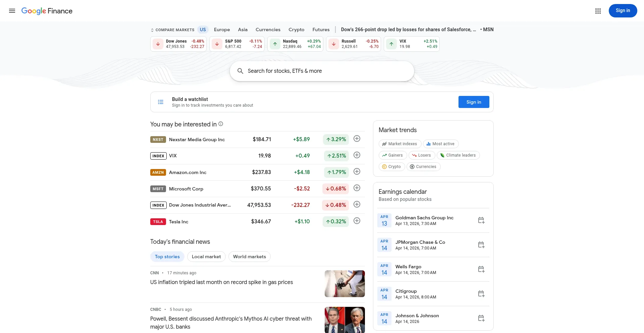644x333 pixels.
Task: Add Nexstar Media Group to watchlist
Action: [x=357, y=138]
